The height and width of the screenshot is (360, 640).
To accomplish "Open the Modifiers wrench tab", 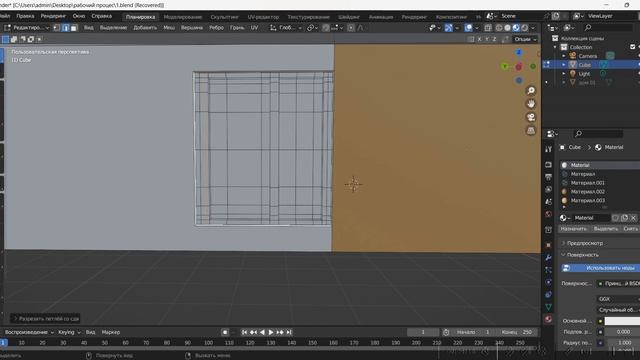I will pos(548,258).
